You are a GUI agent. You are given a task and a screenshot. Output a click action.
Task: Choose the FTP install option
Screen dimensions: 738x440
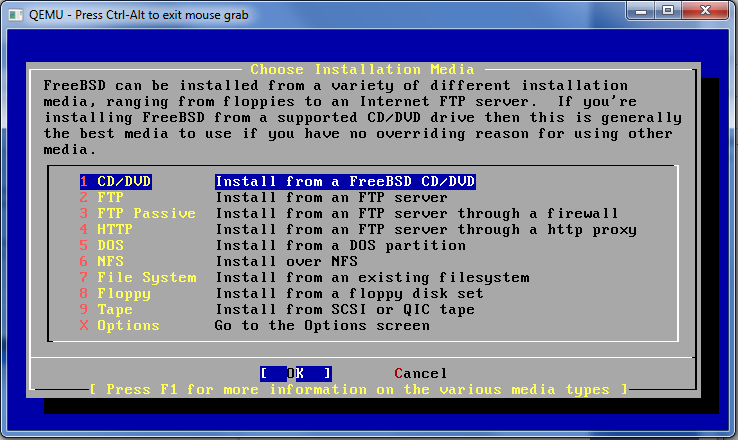click(102, 198)
